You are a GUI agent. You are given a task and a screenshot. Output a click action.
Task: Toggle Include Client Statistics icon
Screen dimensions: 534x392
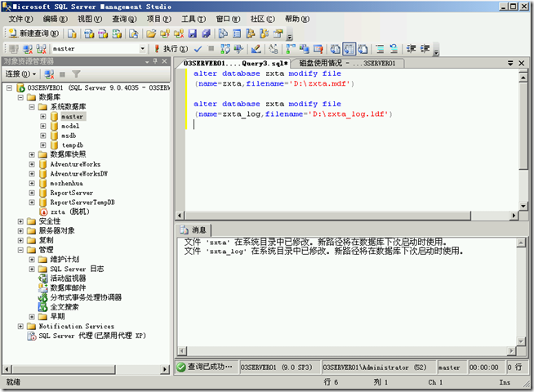coord(304,49)
